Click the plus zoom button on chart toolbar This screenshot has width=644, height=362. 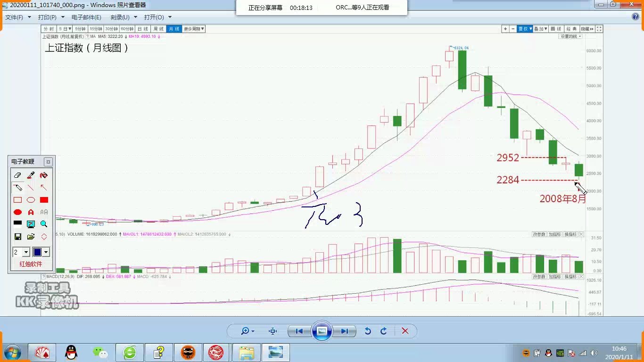click(x=505, y=29)
